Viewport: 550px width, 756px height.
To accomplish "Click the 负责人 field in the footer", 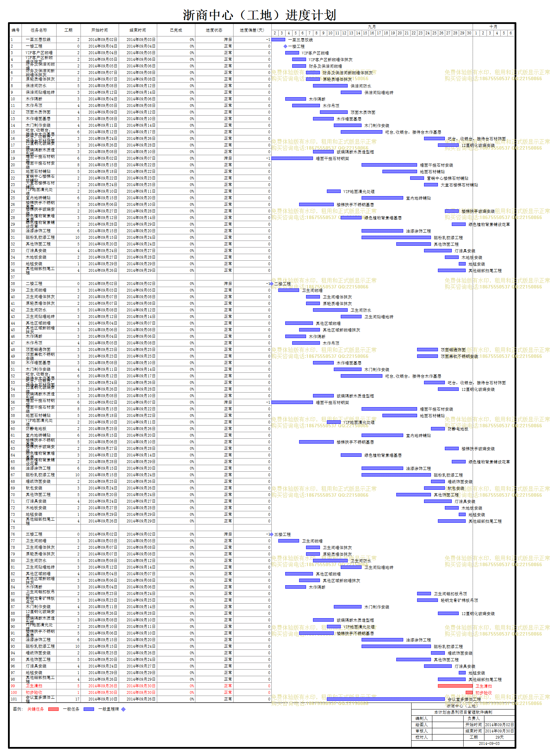I will 474,719.
